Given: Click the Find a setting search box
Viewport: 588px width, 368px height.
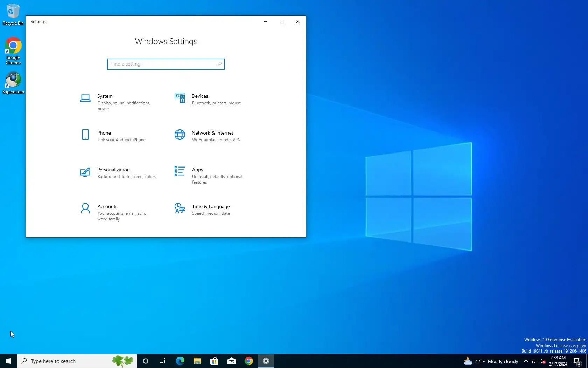Looking at the screenshot, I should (166, 64).
